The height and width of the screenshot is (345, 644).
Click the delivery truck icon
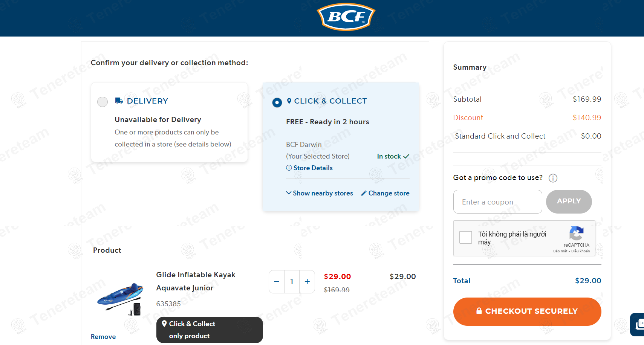tap(119, 101)
